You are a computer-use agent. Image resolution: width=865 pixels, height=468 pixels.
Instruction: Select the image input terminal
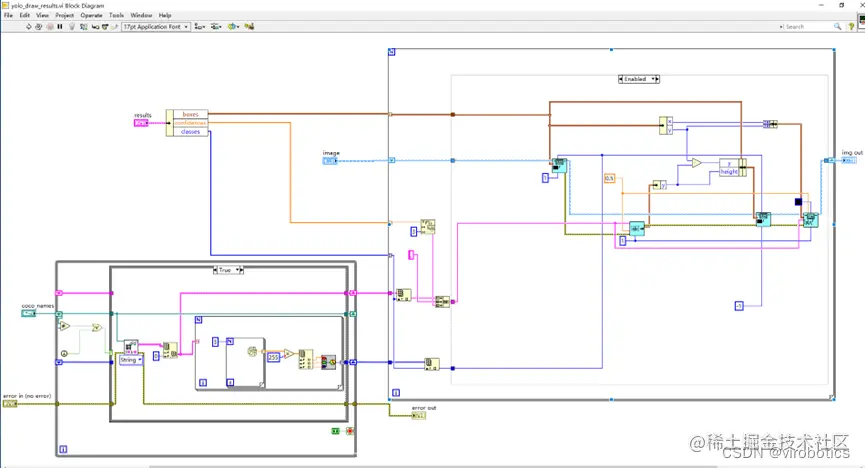pyautogui.click(x=330, y=161)
